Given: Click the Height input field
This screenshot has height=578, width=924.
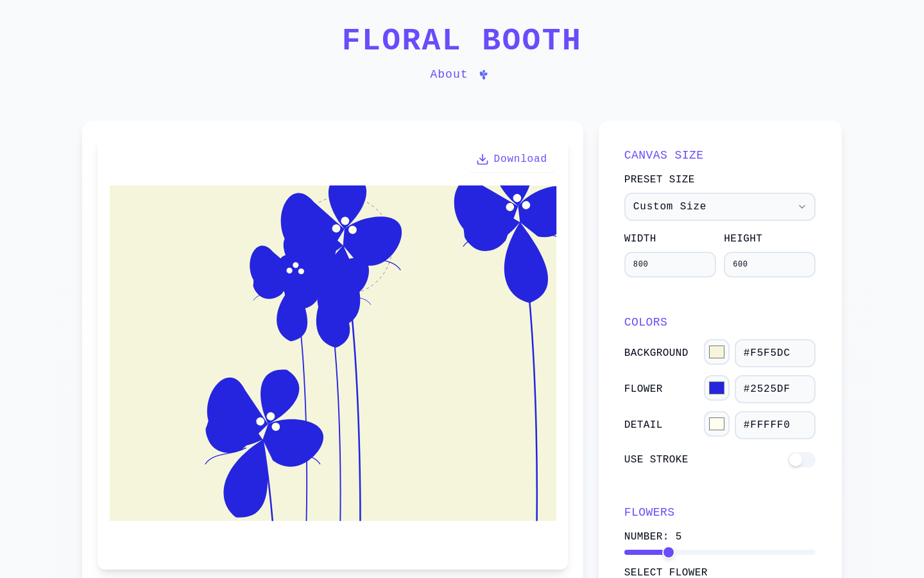Looking at the screenshot, I should 769,265.
